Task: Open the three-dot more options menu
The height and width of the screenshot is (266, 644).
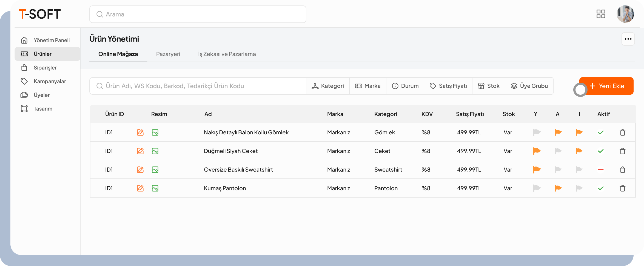Action: [628, 39]
